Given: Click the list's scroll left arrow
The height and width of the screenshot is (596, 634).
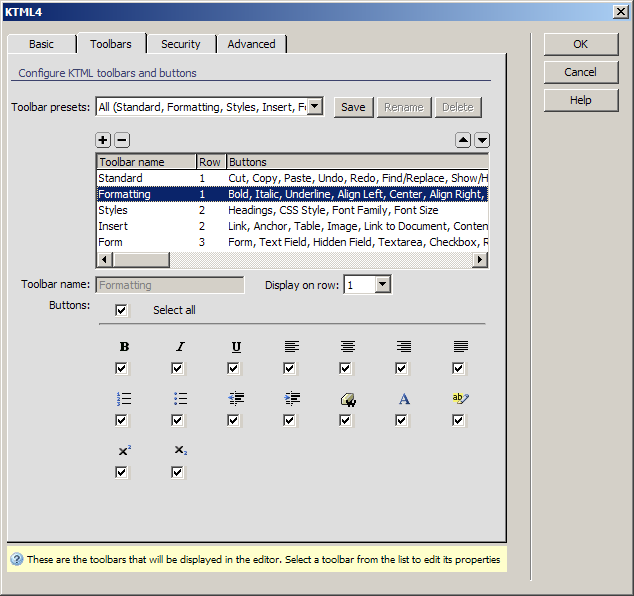Looking at the screenshot, I should (105, 260).
